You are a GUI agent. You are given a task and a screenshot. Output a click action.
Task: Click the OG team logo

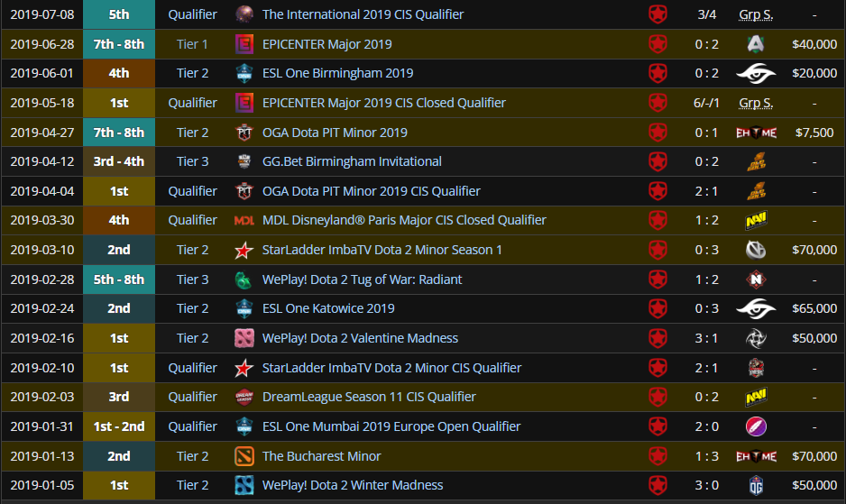[755, 485]
